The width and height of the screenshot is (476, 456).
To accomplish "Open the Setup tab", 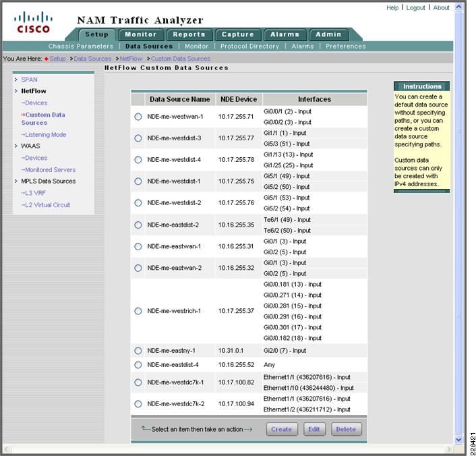I will click(97, 34).
